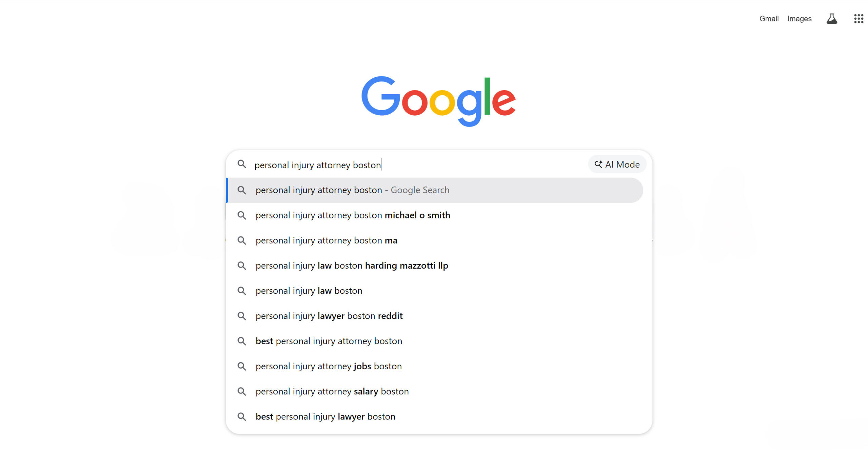Choose the 'best personal injury lawyer boston' suggestion
The width and height of the screenshot is (868, 450).
tap(325, 416)
